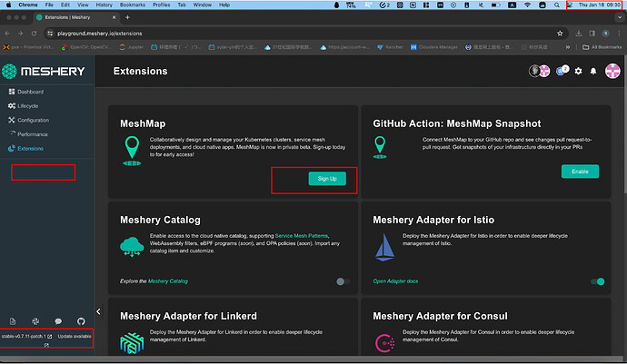Expand the Chrome tab search dropdown
627x364 pixels.
tap(620, 17)
